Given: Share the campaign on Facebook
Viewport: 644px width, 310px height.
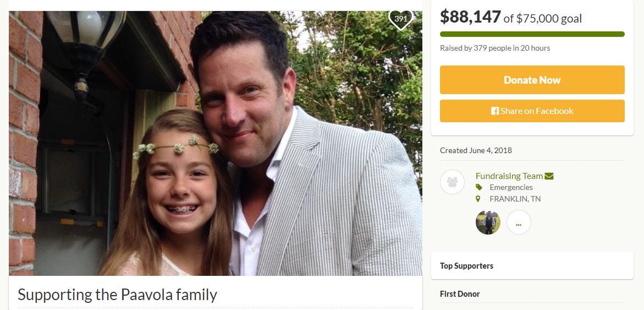Looking at the screenshot, I should point(532,111).
